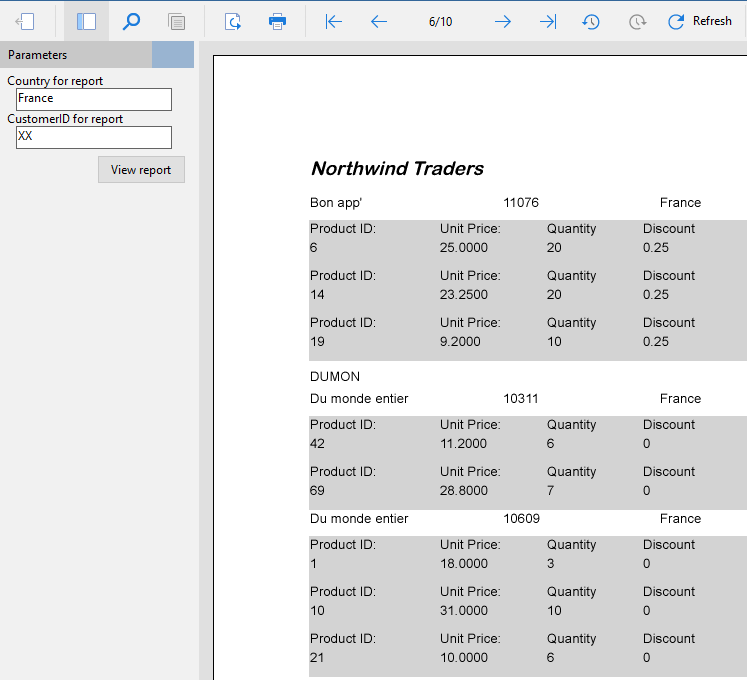Screen dimensions: 747x680
Task: Click unit price 28.8000
Action: 464,490
